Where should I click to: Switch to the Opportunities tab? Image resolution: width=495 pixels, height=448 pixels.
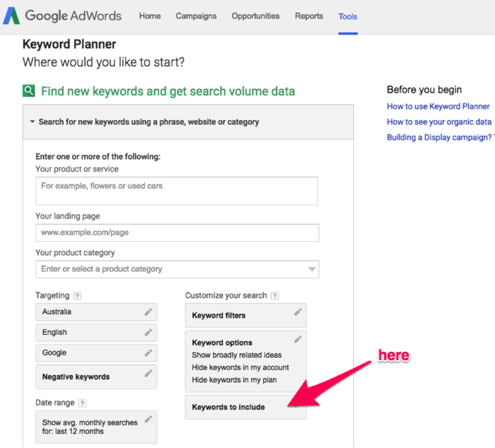[256, 16]
